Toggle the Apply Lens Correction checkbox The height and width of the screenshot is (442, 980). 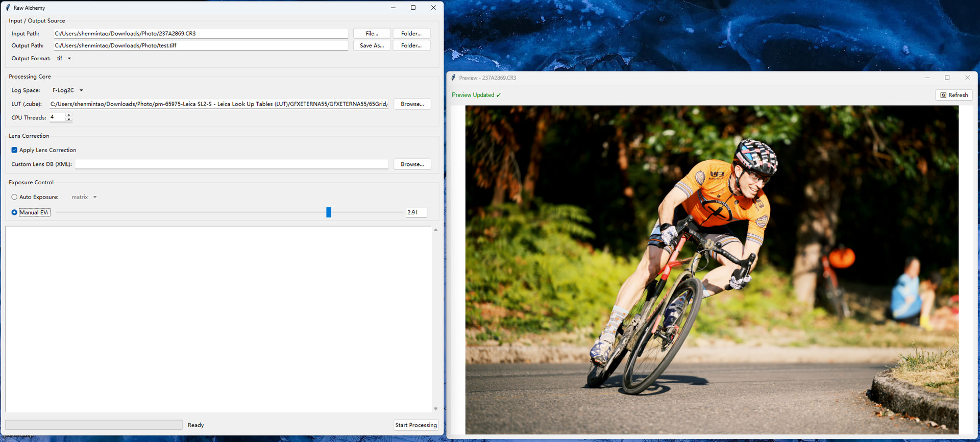[14, 150]
